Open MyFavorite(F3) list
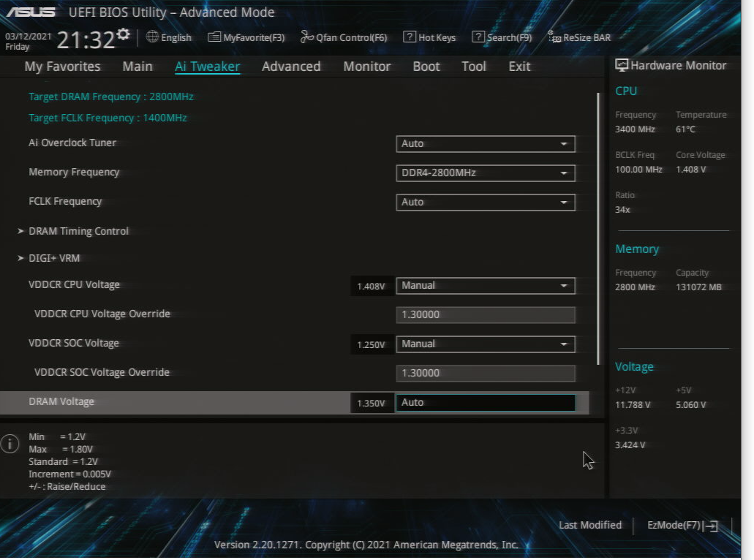The image size is (754, 560). coord(246,37)
